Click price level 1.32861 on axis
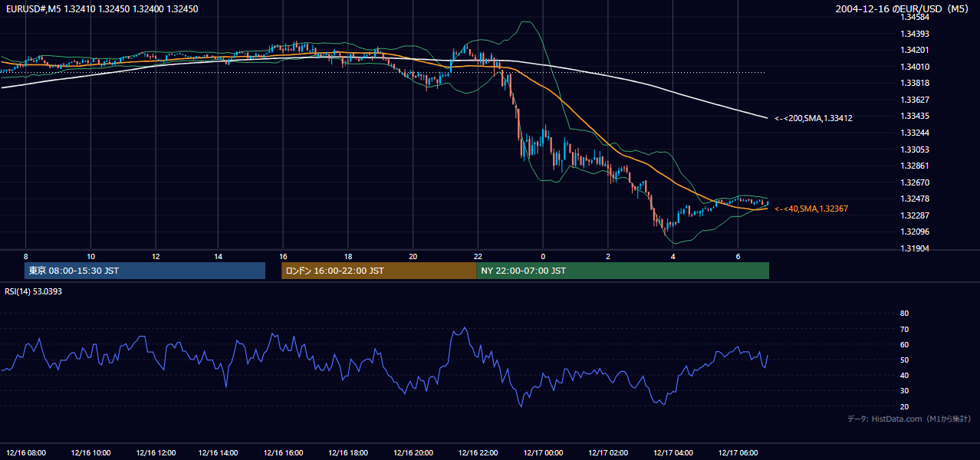 pyautogui.click(x=915, y=166)
